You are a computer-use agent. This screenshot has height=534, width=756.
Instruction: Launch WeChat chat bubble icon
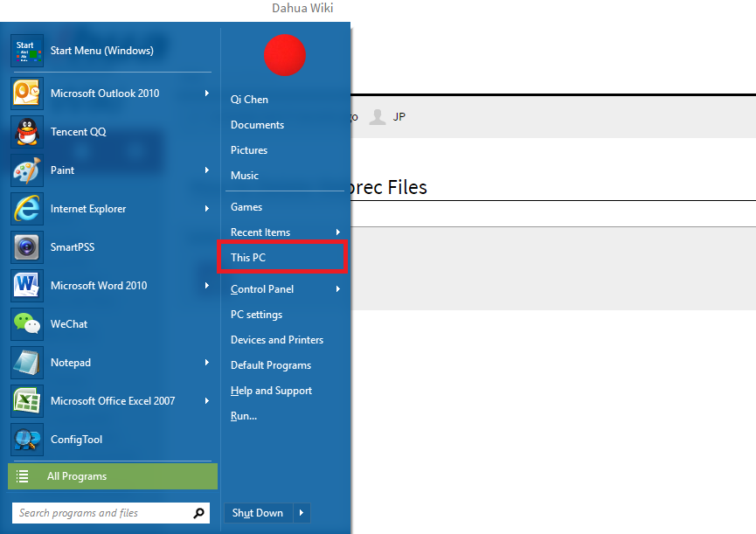coord(27,324)
